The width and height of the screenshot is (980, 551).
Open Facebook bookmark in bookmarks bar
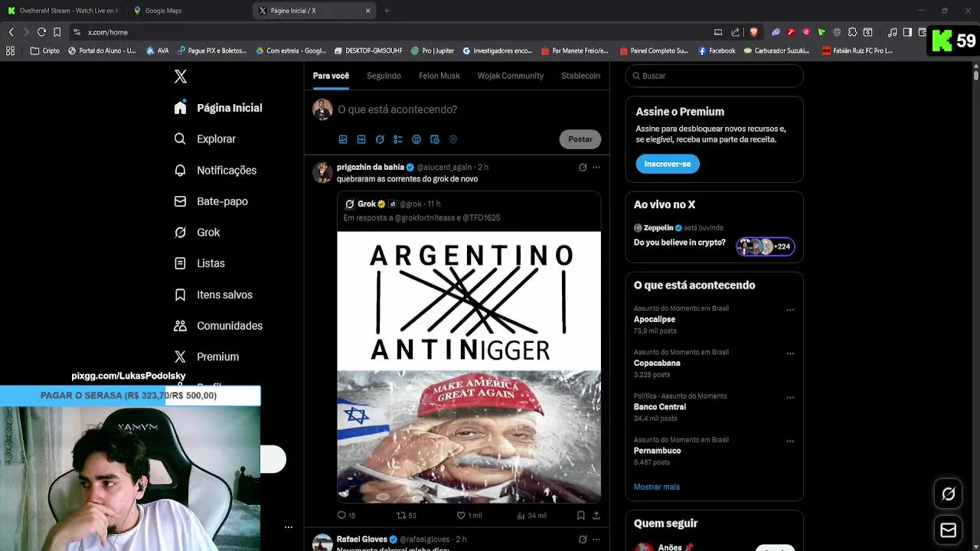[717, 51]
